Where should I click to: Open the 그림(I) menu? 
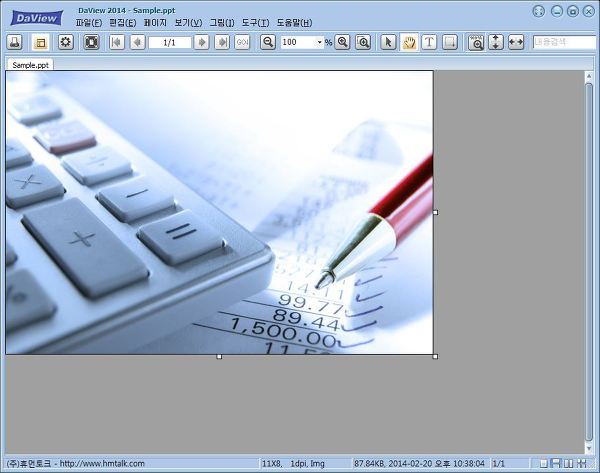tap(222, 23)
